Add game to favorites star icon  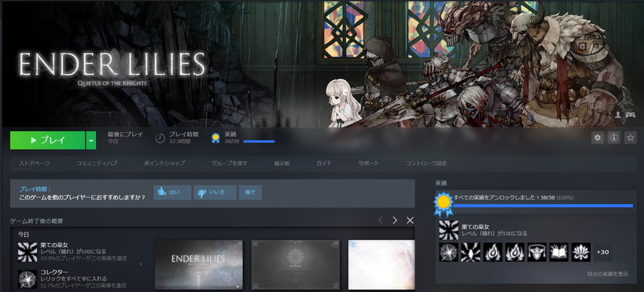[x=631, y=138]
